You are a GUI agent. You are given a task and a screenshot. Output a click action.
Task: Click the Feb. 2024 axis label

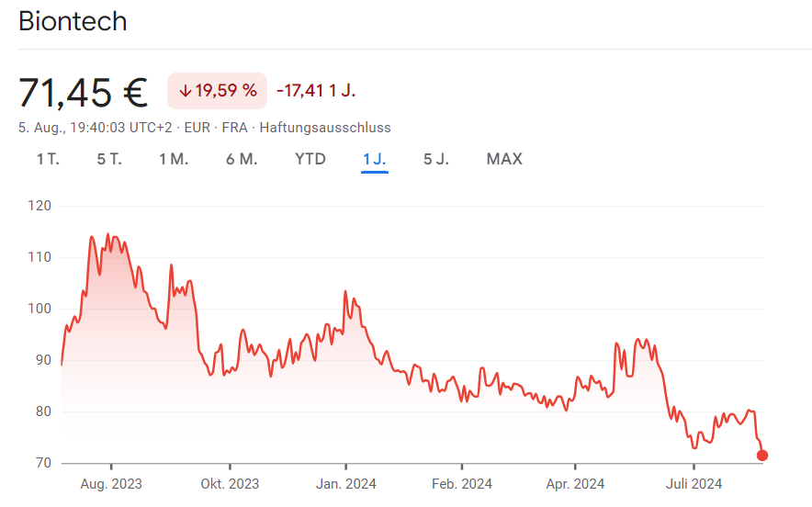tap(462, 484)
